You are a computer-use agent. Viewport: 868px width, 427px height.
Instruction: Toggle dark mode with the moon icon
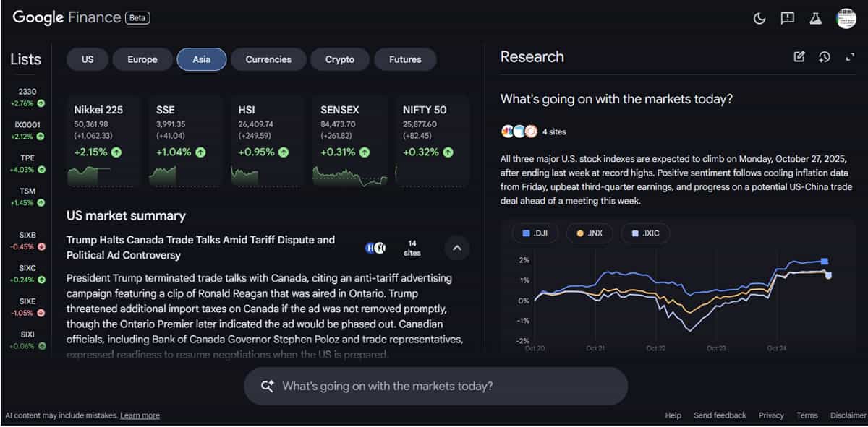759,19
